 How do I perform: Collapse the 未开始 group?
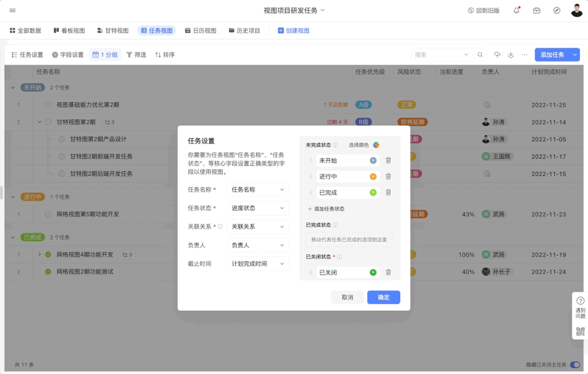coord(13,88)
